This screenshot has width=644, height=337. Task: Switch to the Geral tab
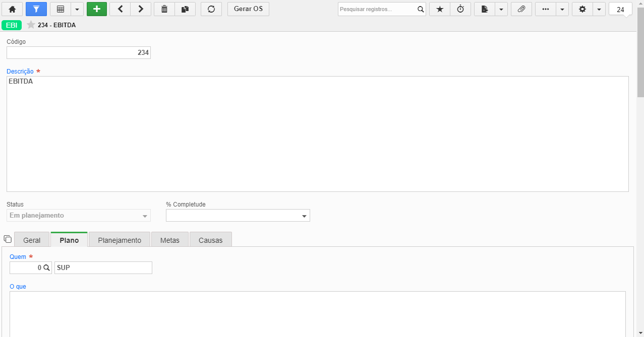[32, 240]
